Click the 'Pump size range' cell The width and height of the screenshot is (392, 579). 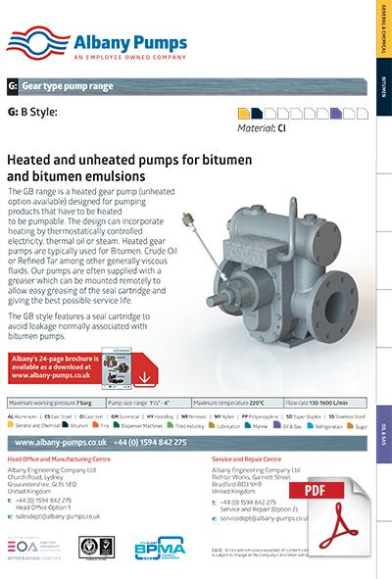click(149, 403)
